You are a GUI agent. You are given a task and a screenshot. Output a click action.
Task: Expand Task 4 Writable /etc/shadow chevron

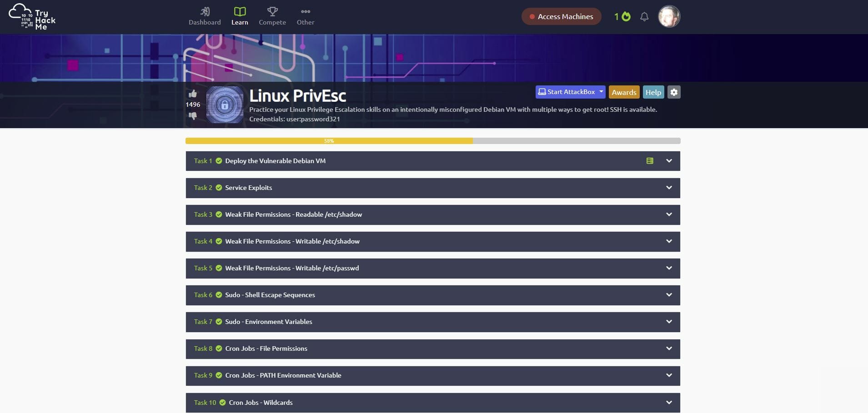(x=669, y=241)
